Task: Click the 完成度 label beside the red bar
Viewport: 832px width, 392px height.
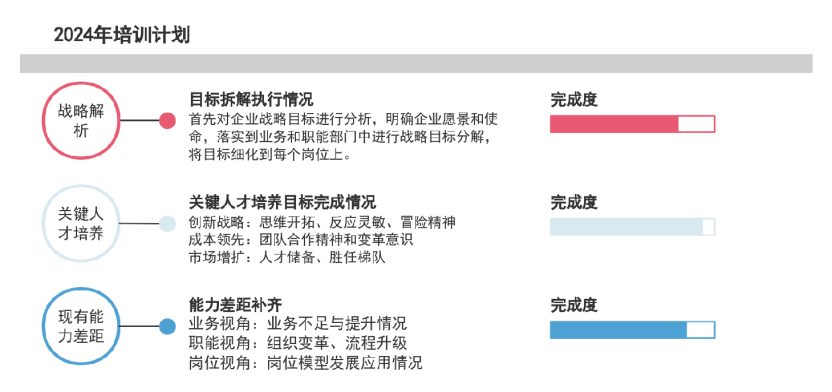Action: point(574,99)
